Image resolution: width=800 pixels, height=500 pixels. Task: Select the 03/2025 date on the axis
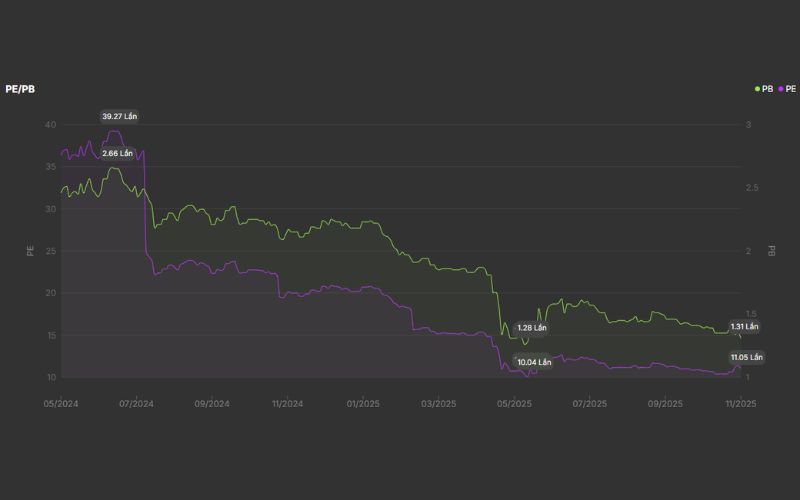click(x=438, y=404)
